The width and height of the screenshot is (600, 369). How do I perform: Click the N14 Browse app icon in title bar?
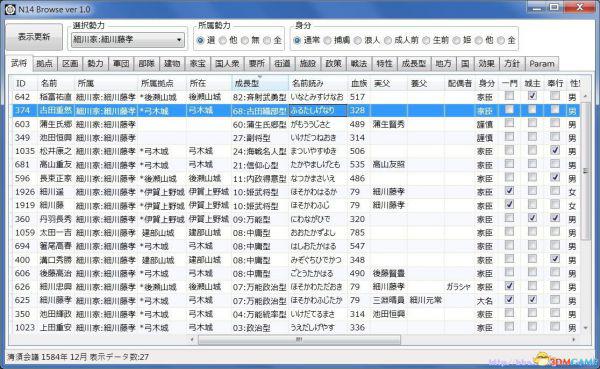click(10, 9)
